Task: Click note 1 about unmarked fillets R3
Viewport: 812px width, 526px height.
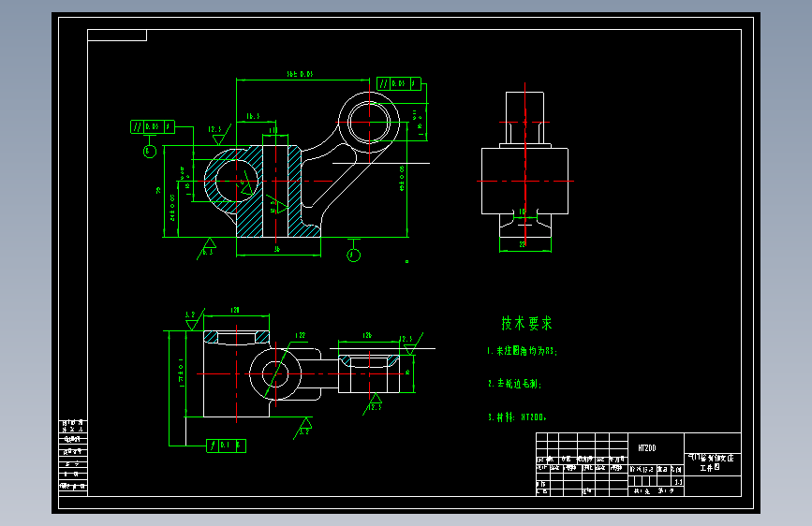Action: pos(522,351)
